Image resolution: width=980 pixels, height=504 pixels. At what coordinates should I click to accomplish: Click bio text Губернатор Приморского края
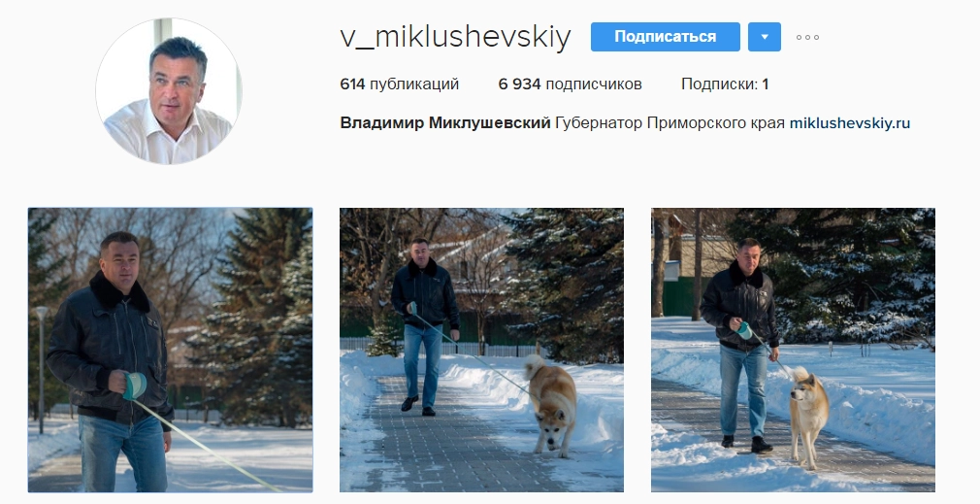pyautogui.click(x=670, y=122)
